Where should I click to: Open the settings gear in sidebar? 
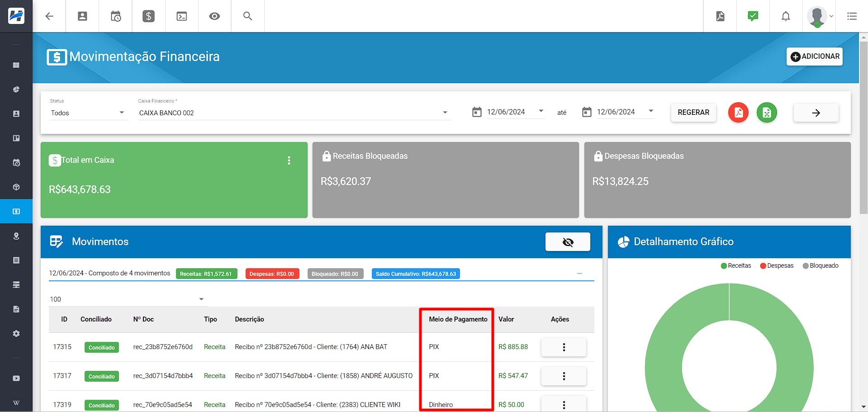click(16, 334)
